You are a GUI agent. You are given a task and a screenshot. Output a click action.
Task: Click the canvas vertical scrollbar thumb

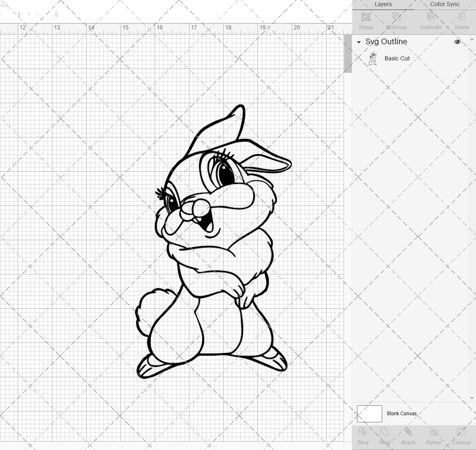tap(347, 53)
